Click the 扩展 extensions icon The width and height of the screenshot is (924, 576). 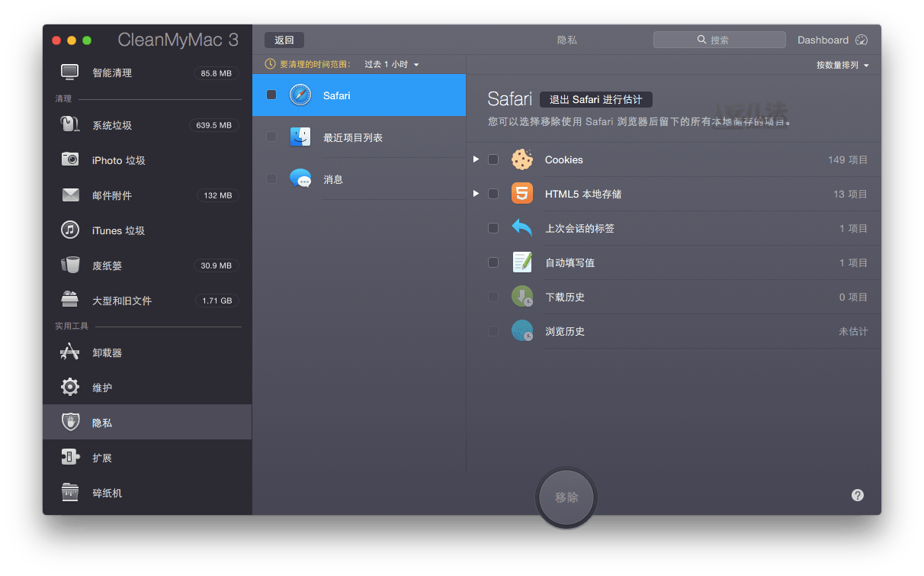tap(70, 457)
